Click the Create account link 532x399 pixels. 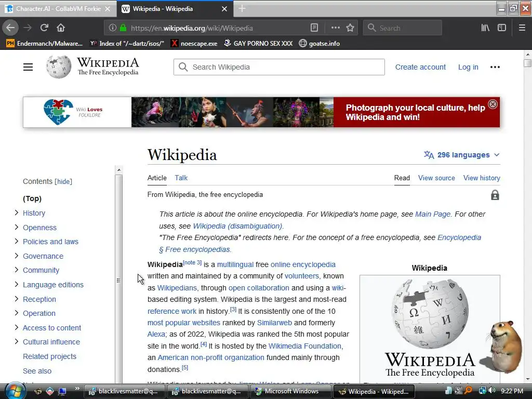click(420, 67)
